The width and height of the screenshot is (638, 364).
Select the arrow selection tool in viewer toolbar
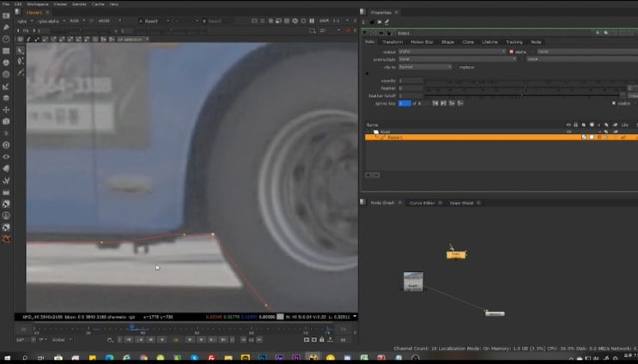coord(21,49)
